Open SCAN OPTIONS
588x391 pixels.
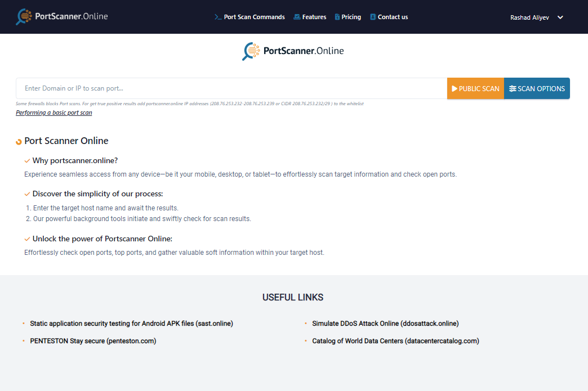537,88
